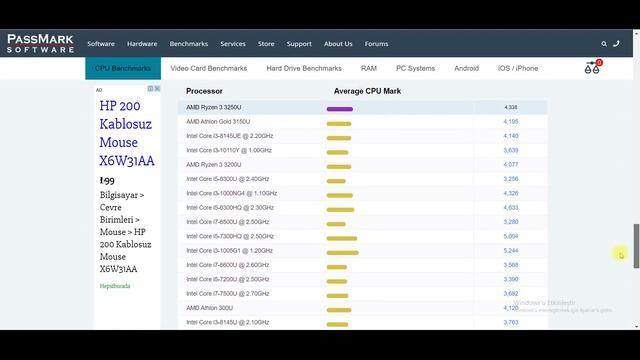Open Intel Core i3-1000NG4 @ 1.10GHz link

tap(231, 193)
